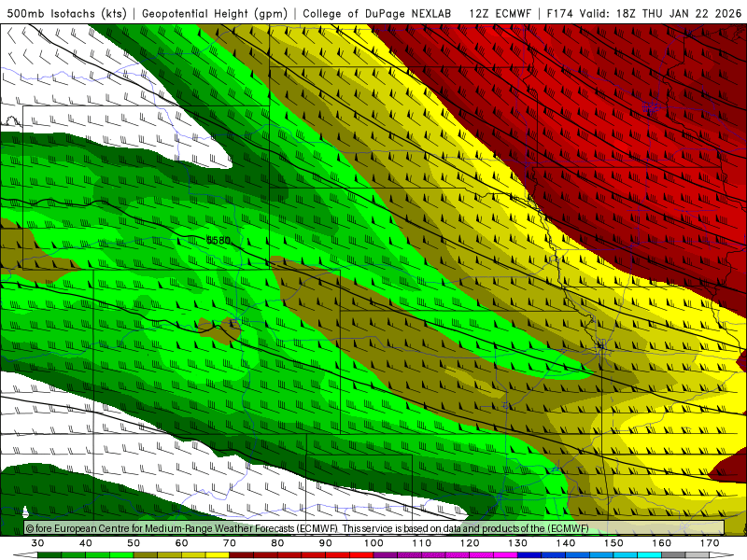Click the 110 value on the color scale

click(422, 543)
